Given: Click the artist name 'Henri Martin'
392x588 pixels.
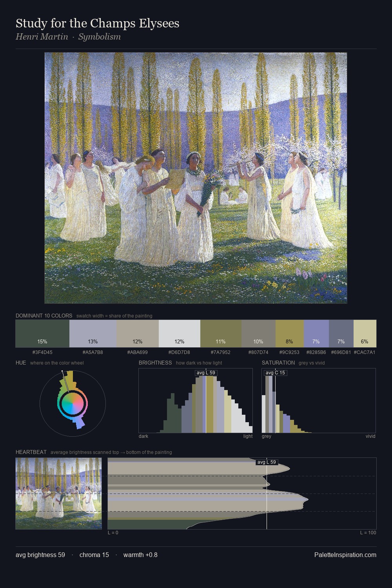Looking at the screenshot, I should point(42,37).
